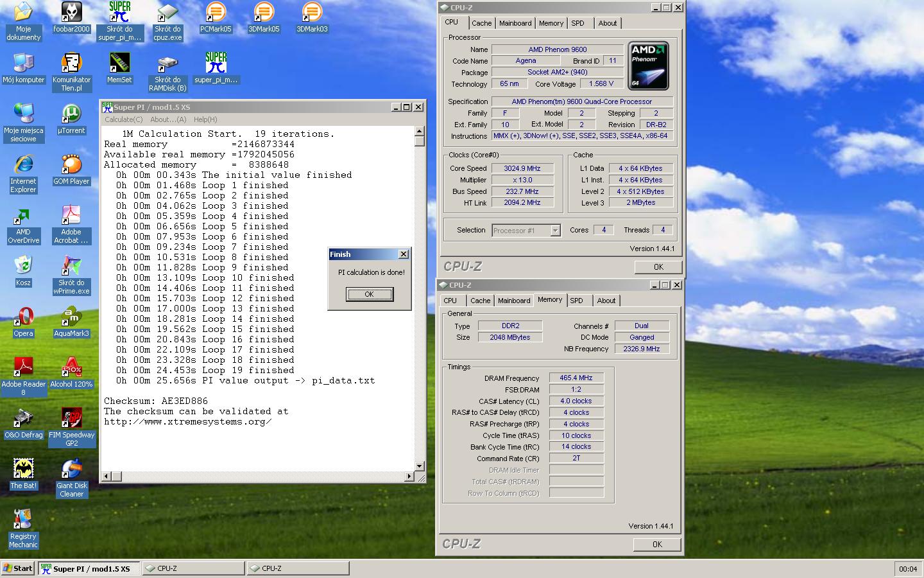Select first CPU-Z taskbar button
This screenshot has height=578, width=924.
[x=193, y=568]
